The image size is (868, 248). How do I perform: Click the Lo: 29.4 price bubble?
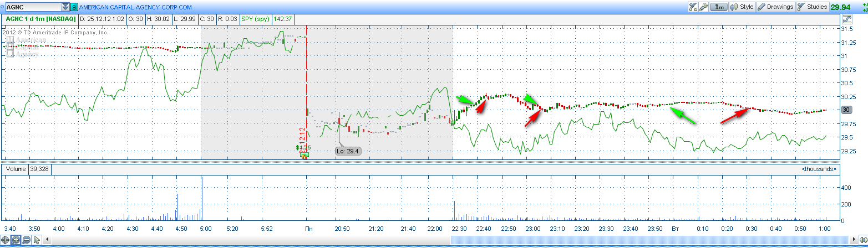tap(348, 151)
